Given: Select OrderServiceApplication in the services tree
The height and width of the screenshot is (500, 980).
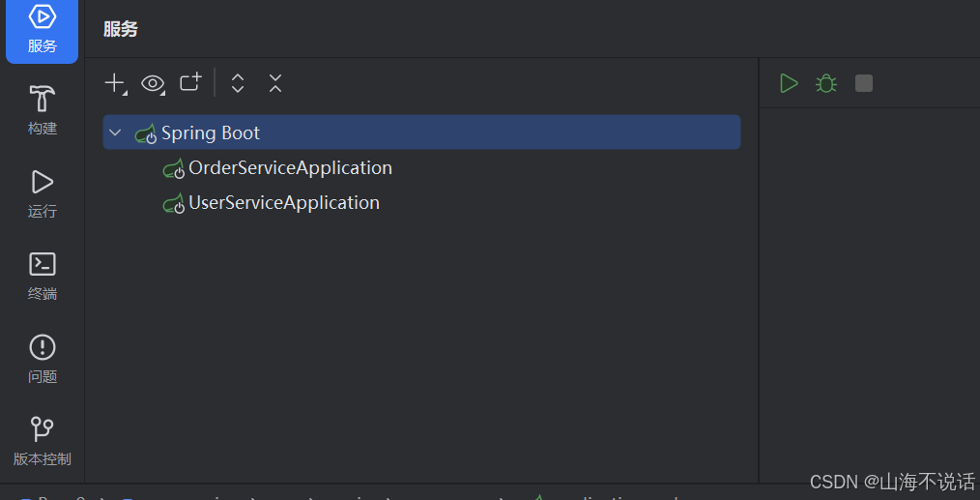Looking at the screenshot, I should [x=290, y=167].
